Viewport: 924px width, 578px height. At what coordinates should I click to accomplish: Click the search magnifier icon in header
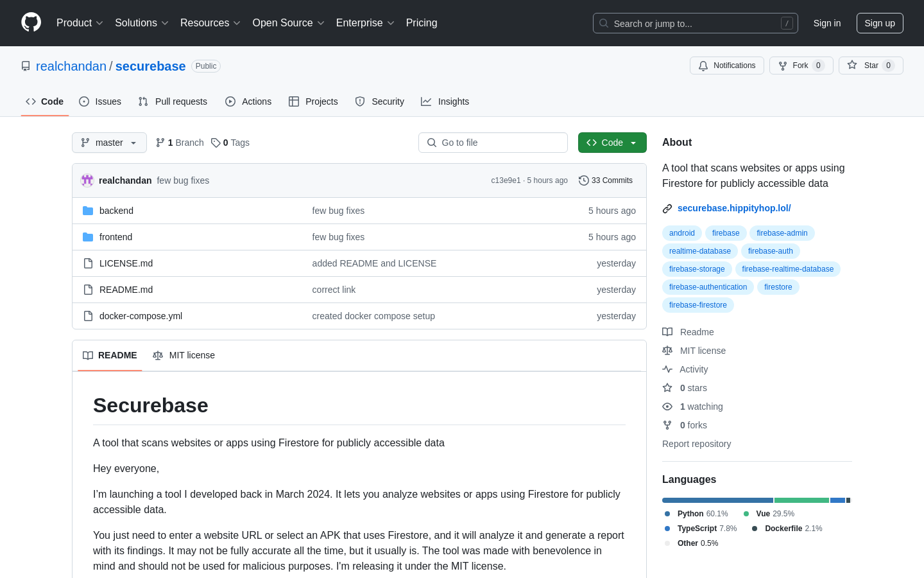coord(604,23)
